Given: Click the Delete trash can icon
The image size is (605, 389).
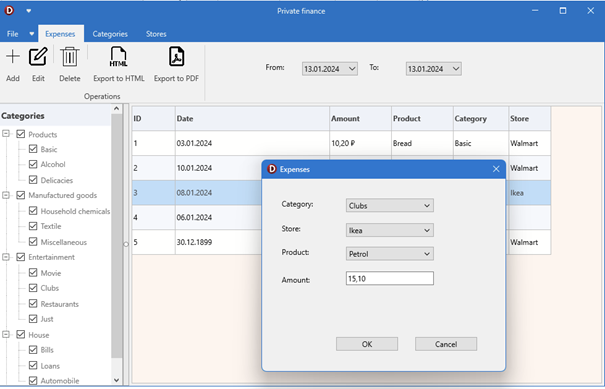Looking at the screenshot, I should [69, 56].
